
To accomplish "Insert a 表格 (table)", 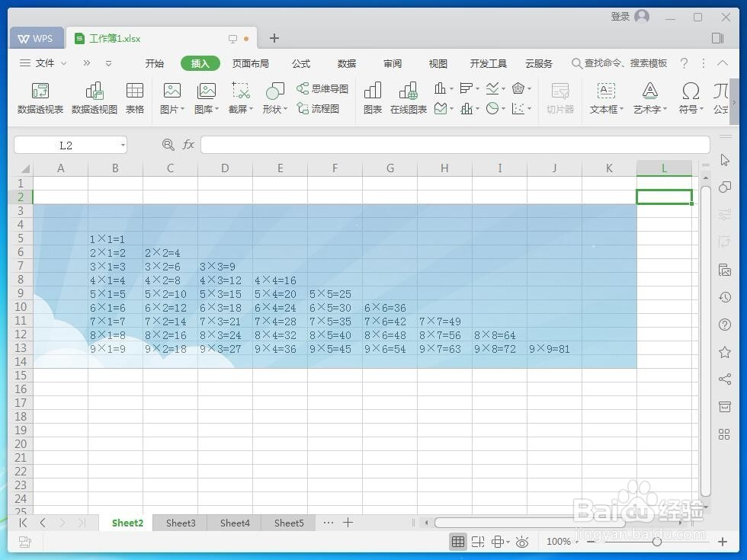I will coord(135,98).
